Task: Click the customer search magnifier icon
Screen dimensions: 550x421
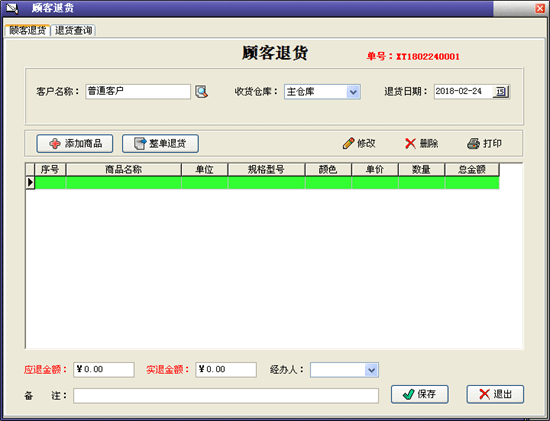Action: [x=201, y=92]
